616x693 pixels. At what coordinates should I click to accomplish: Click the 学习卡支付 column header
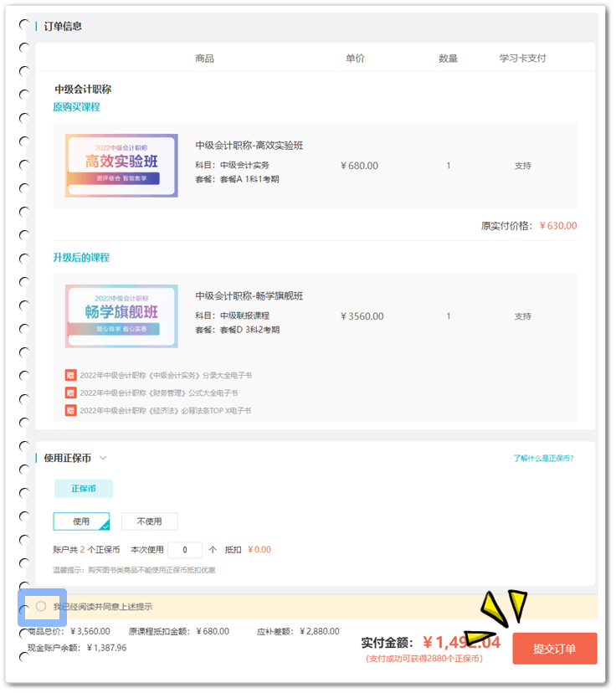(522, 59)
